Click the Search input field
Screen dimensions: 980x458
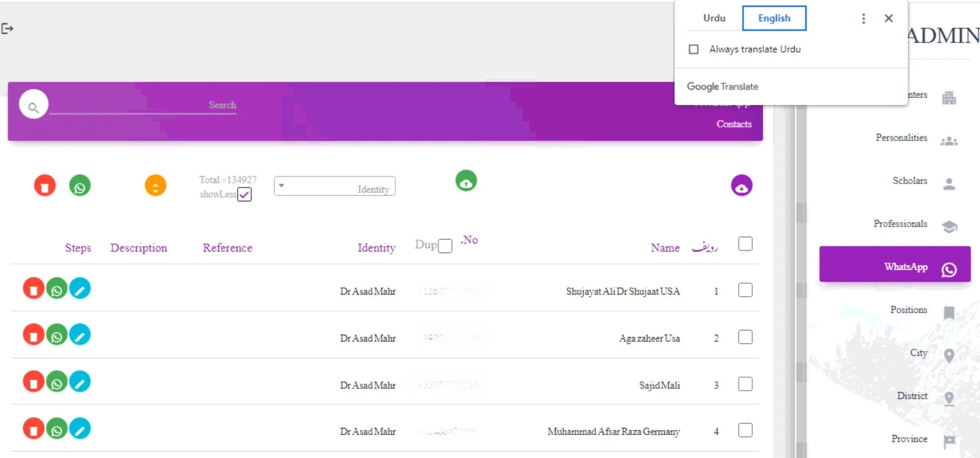(x=143, y=105)
